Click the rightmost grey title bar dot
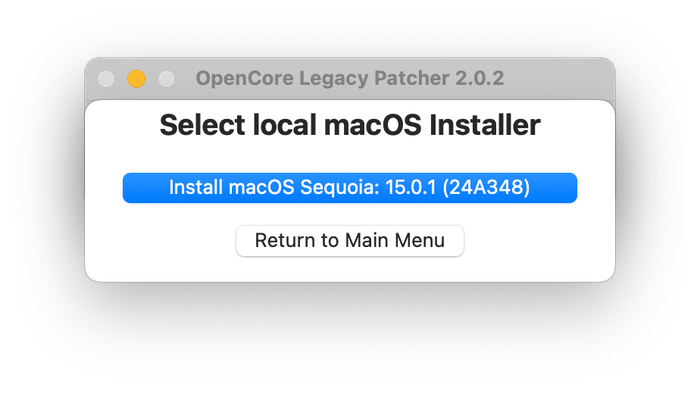 [167, 79]
